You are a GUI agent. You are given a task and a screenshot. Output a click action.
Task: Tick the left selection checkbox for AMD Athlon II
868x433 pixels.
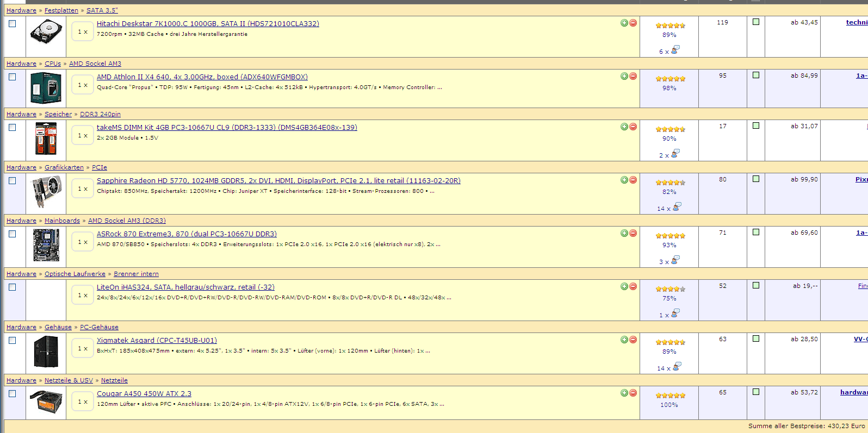[x=13, y=77]
